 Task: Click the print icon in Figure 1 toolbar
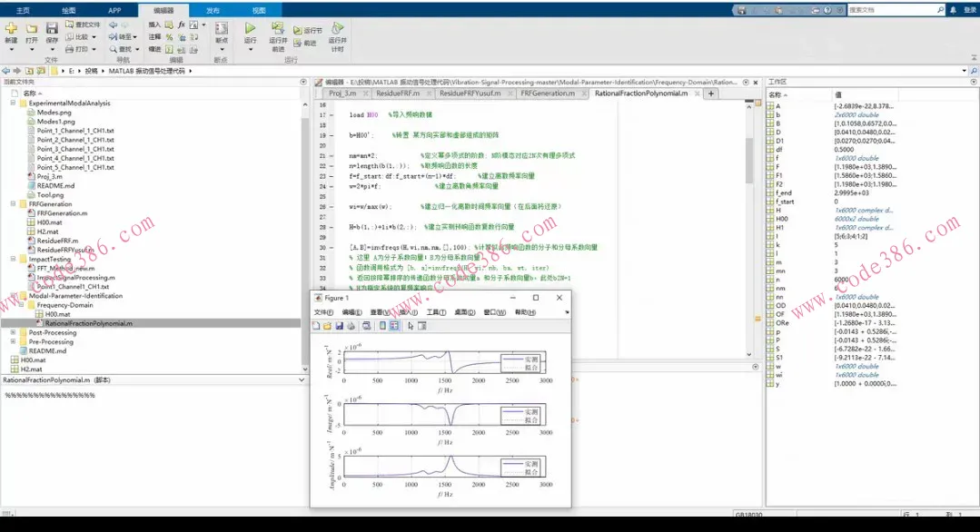351,326
